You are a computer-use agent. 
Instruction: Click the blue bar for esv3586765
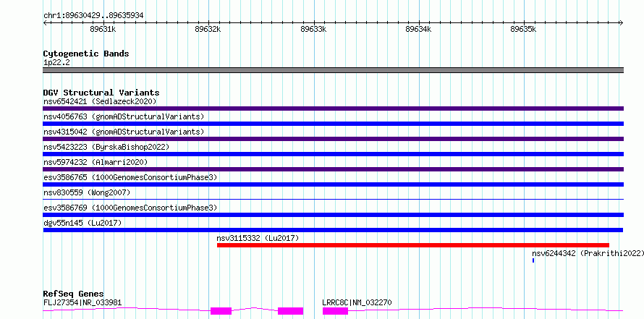coord(333,184)
